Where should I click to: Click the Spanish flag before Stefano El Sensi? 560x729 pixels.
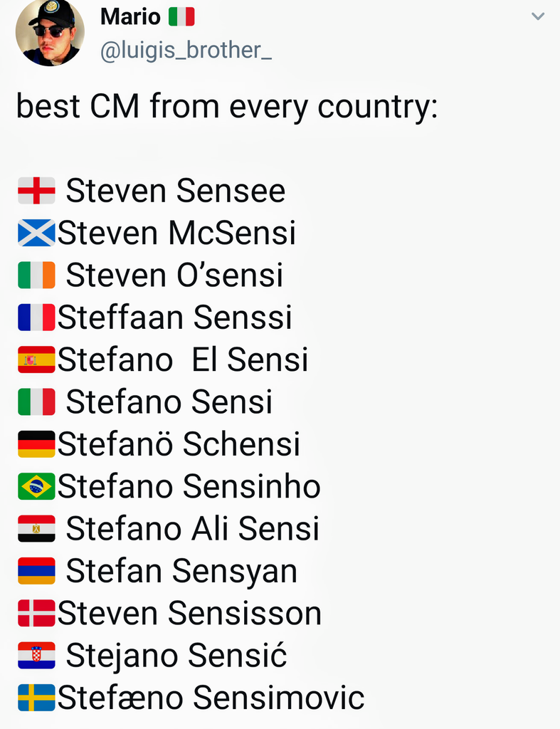click(x=36, y=360)
